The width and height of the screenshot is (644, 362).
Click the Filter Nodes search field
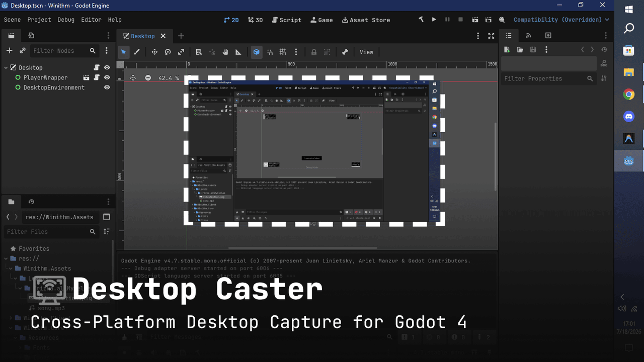(64, 51)
